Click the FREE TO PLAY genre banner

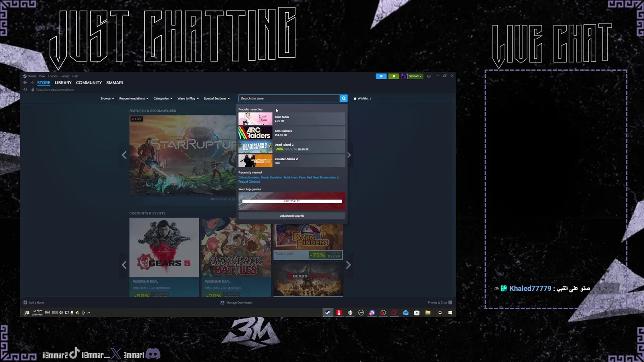point(292,201)
